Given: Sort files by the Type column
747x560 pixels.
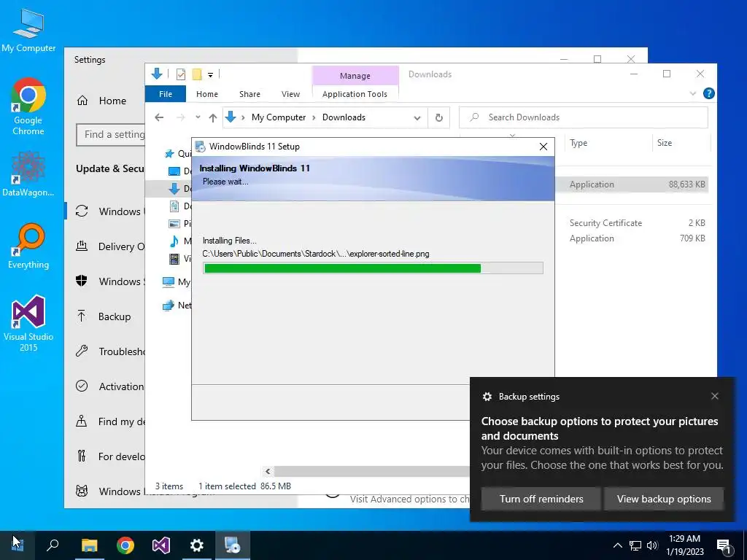Looking at the screenshot, I should click(x=607, y=143).
